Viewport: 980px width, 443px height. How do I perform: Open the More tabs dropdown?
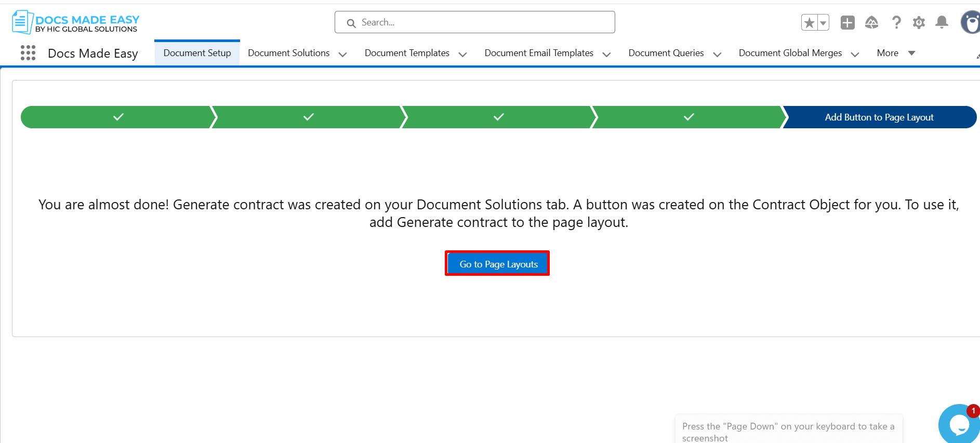[895, 53]
